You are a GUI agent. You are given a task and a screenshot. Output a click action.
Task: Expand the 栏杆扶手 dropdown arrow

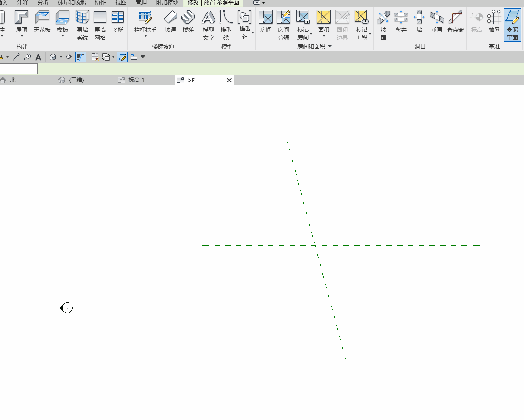[x=145, y=36]
